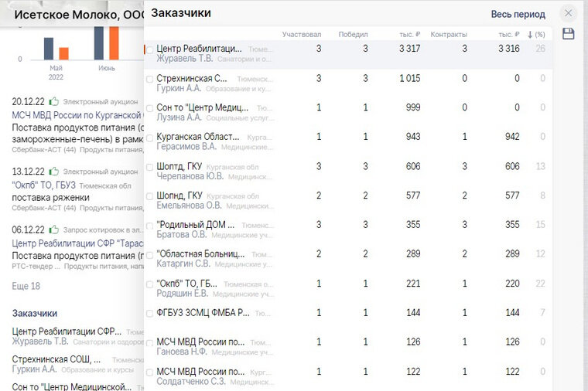Image resolution: width=588 pixels, height=391 pixels.
Task: Open Стрехнинская СОШ, ... in left sidebar
Action: click(56, 359)
